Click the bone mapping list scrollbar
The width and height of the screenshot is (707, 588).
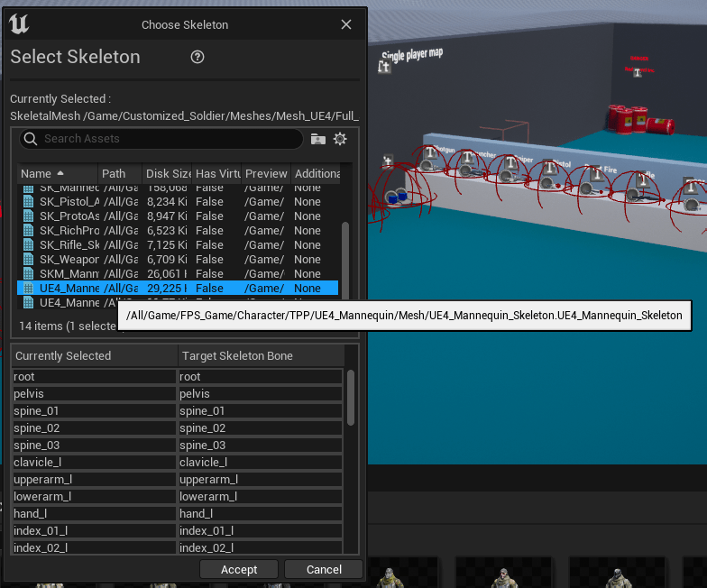click(x=351, y=397)
